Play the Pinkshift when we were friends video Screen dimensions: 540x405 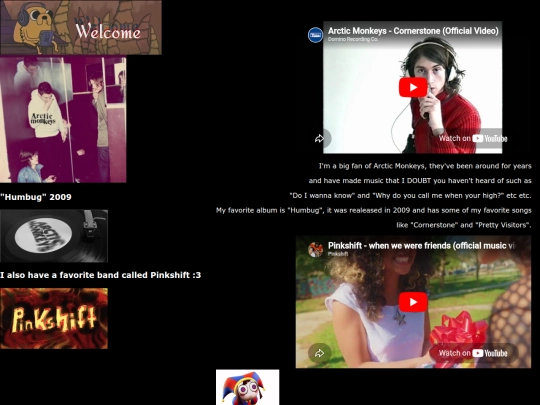point(413,302)
